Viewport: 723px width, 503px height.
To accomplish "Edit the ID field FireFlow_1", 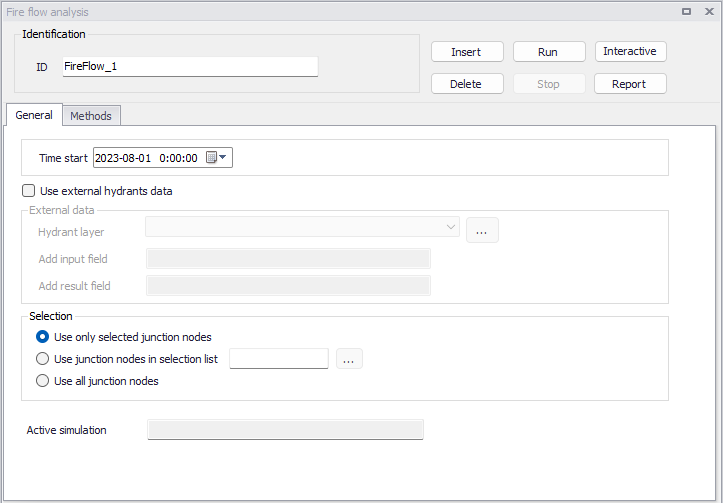I will pyautogui.click(x=190, y=67).
